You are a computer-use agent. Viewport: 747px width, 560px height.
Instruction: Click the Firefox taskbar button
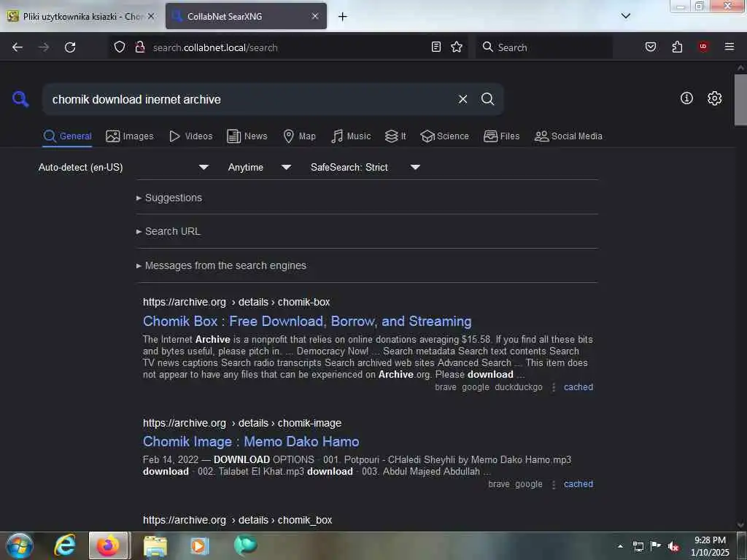click(108, 545)
